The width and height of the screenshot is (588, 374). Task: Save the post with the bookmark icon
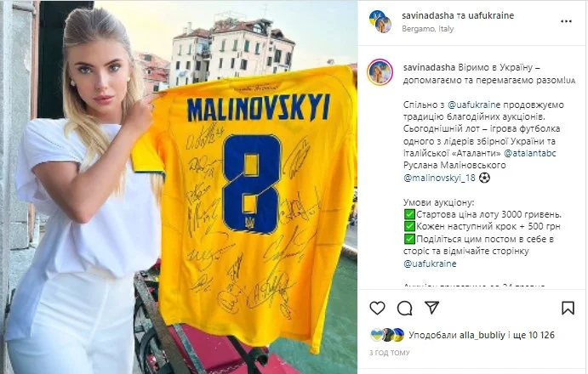coord(568,308)
